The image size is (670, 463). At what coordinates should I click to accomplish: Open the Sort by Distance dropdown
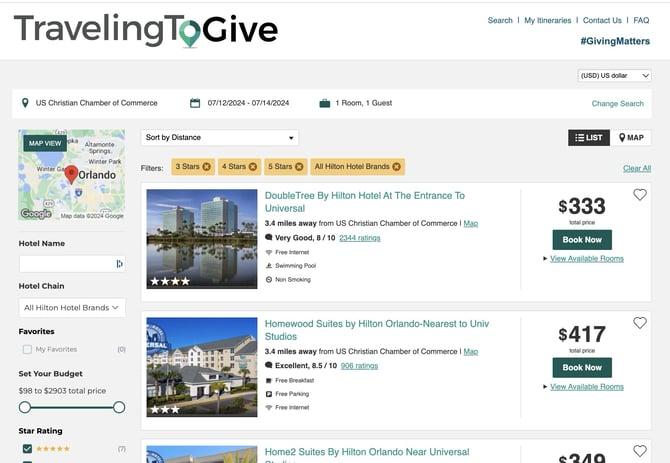[220, 138]
